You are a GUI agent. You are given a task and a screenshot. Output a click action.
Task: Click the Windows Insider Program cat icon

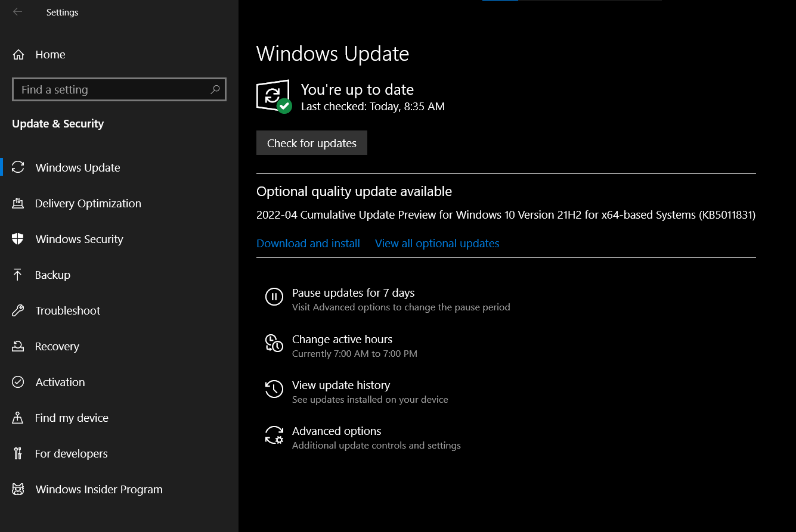click(x=18, y=489)
